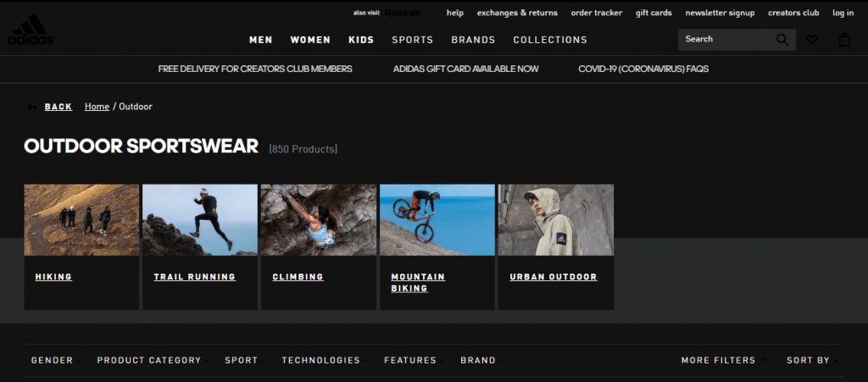
Task: Expand the PRODUCT CATEGORY filter
Action: 153,361
